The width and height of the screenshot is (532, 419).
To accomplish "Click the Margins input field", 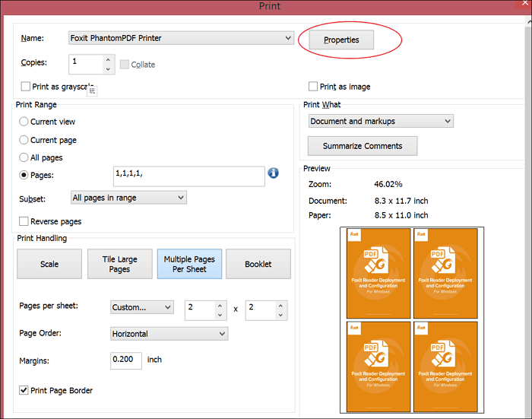I will point(125,360).
